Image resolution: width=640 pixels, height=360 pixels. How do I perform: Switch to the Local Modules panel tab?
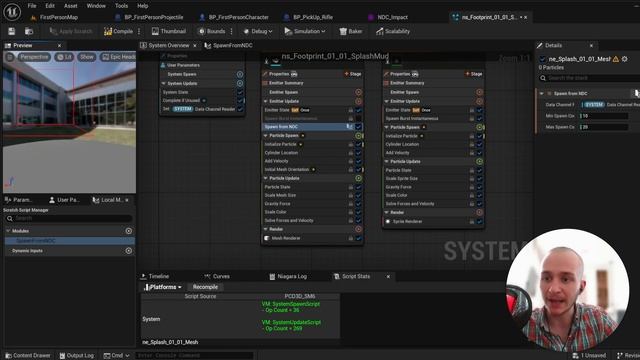pos(108,200)
